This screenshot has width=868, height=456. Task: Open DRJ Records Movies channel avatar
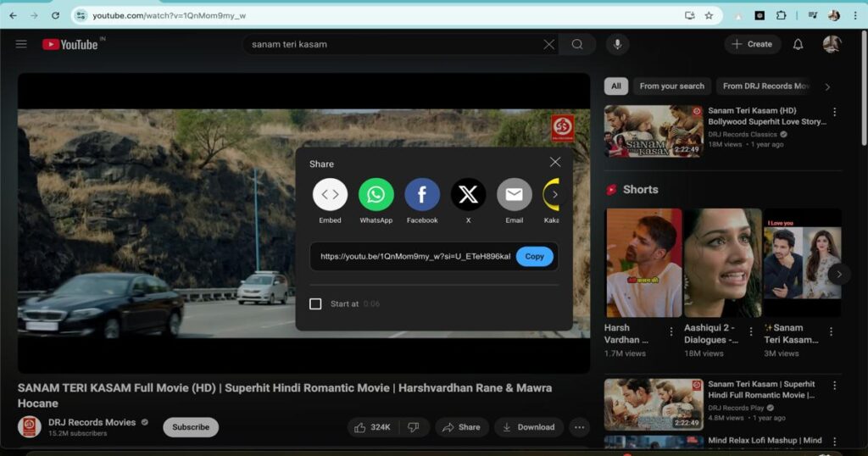tap(30, 426)
